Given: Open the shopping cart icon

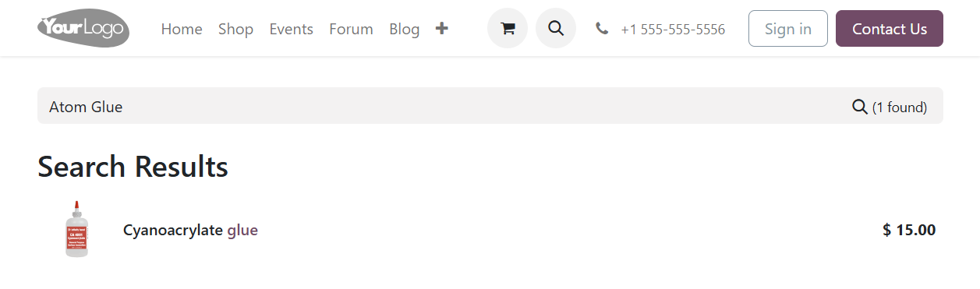Looking at the screenshot, I should point(508,29).
